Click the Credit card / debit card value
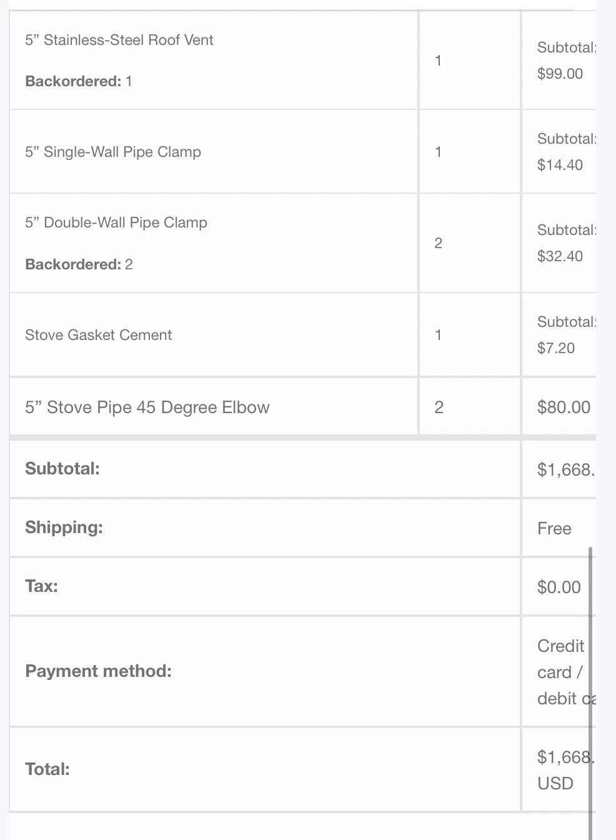 (566, 672)
